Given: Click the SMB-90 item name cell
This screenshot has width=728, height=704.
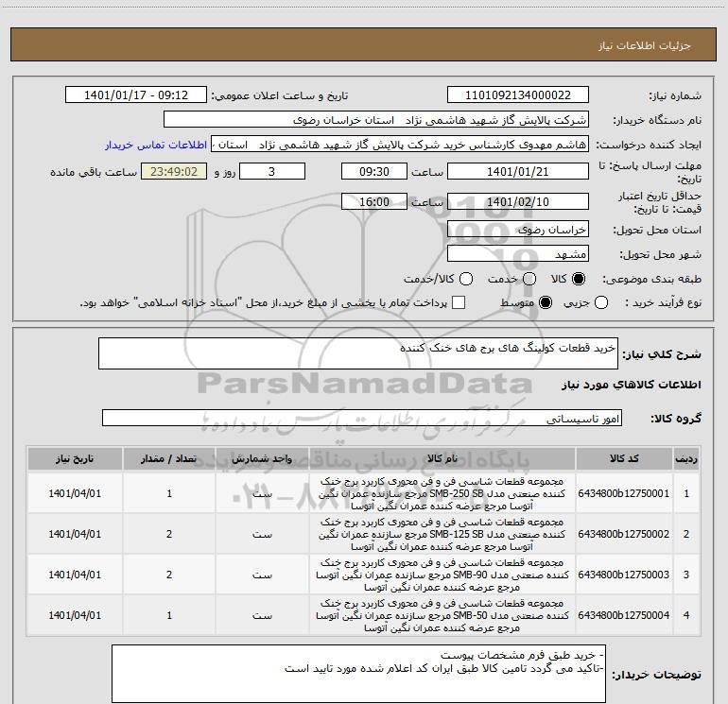Looking at the screenshot, I should click(x=442, y=575).
